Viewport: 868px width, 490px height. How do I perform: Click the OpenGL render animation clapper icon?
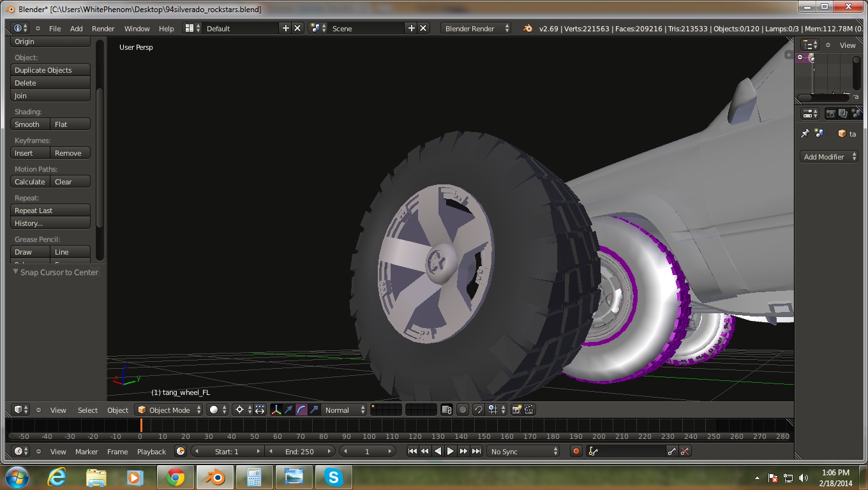pos(529,410)
